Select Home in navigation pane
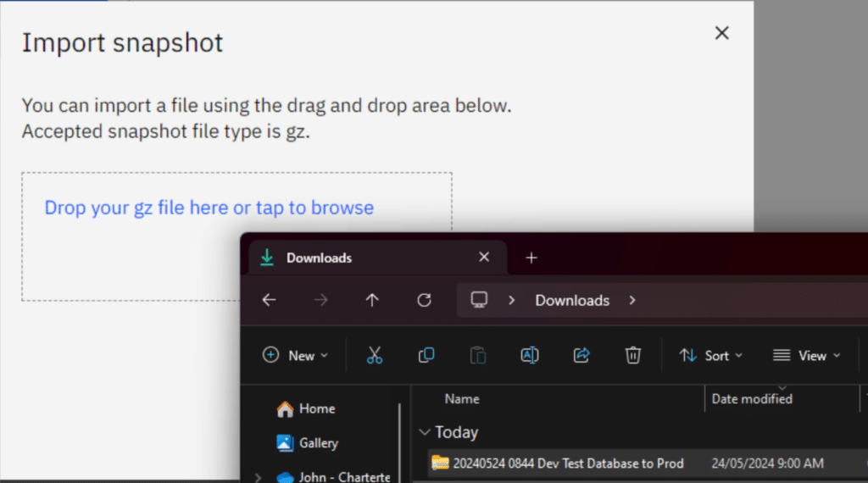This screenshot has height=483, width=868. tap(306, 409)
